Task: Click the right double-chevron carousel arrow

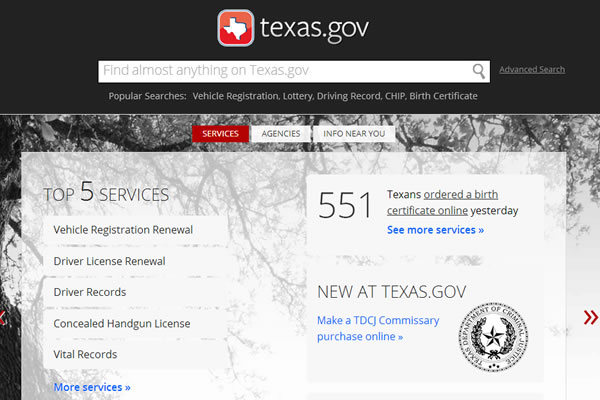Action: pos(590,317)
